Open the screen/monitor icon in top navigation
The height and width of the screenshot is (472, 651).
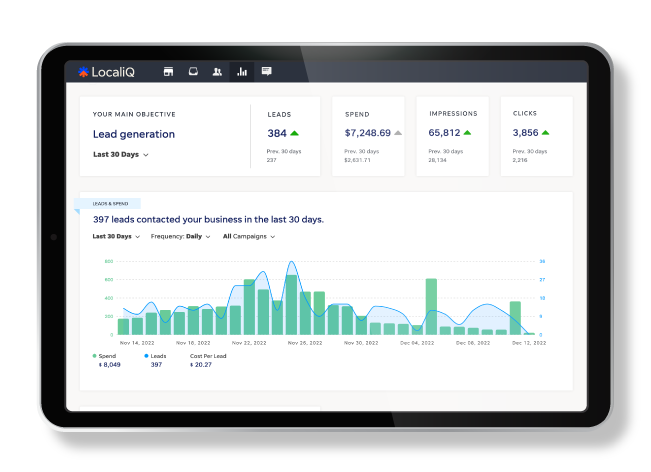(193, 71)
